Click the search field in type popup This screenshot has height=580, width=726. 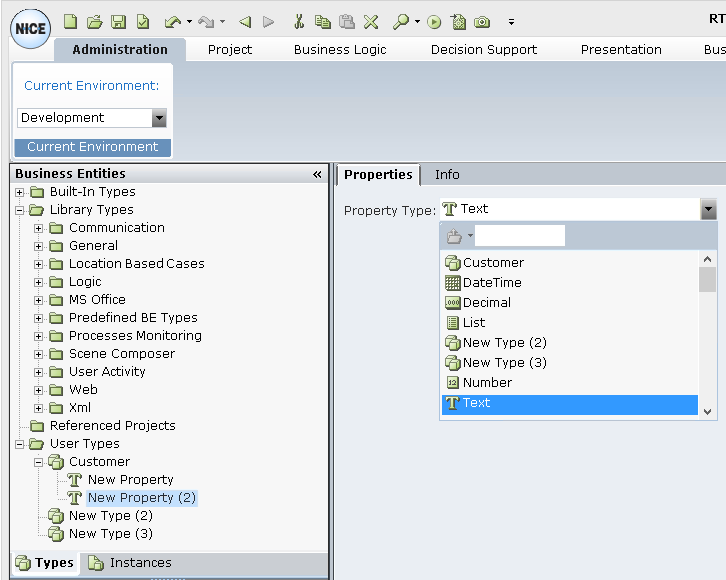point(519,236)
